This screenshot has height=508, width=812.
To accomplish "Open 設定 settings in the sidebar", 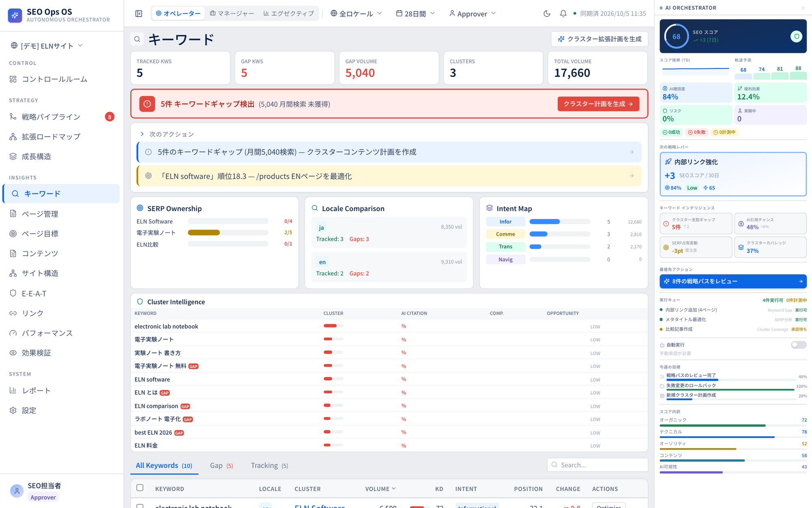I will point(61,410).
